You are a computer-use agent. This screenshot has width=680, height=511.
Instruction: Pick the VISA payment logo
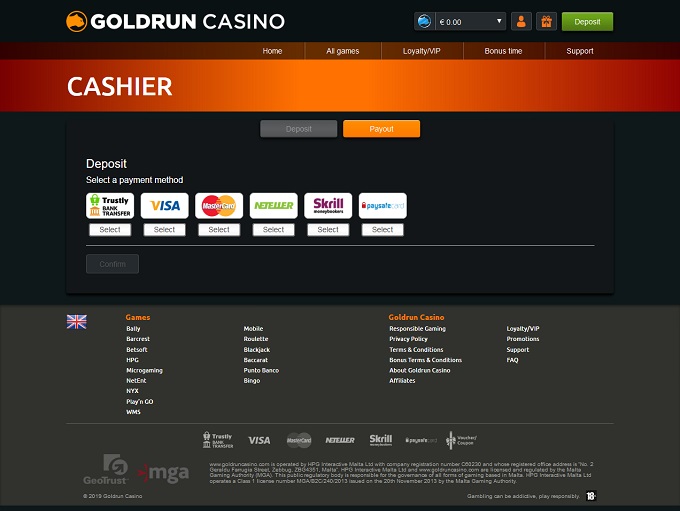165,206
